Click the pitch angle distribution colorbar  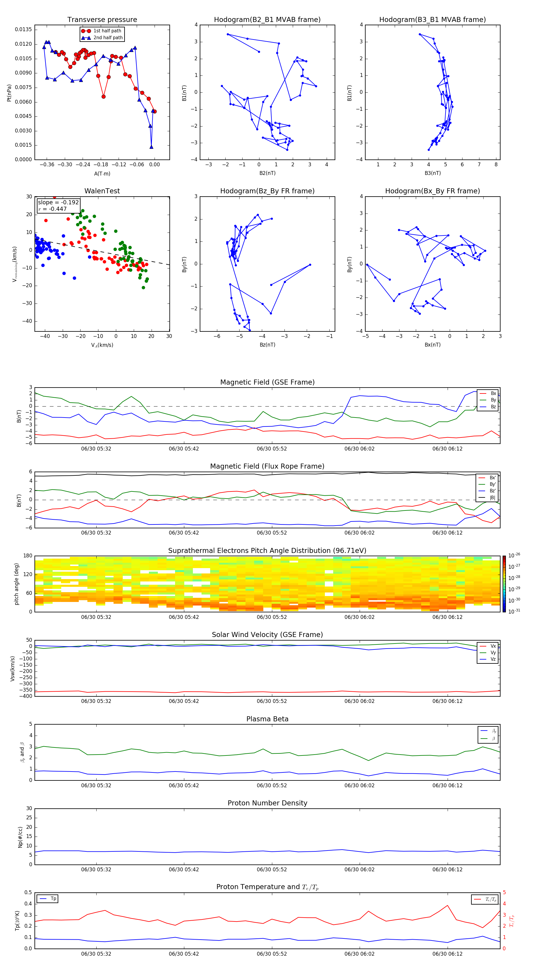[x=504, y=584]
